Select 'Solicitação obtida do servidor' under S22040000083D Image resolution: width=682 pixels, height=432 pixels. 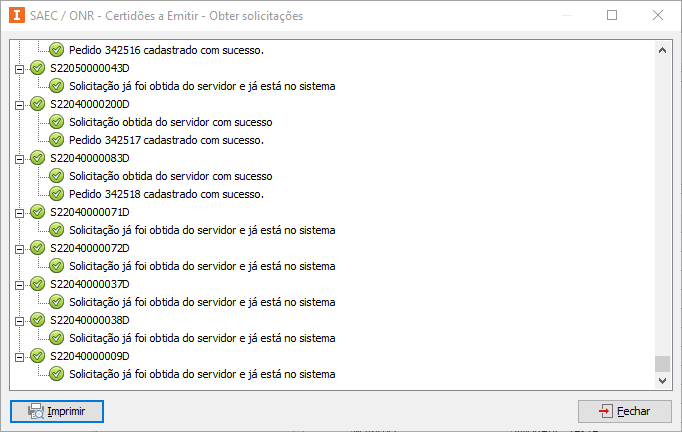click(x=170, y=176)
